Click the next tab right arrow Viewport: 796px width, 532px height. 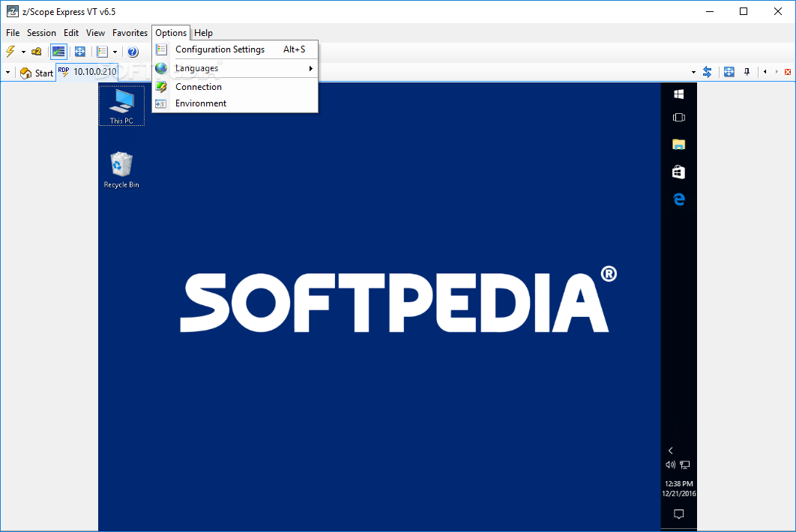coord(777,72)
